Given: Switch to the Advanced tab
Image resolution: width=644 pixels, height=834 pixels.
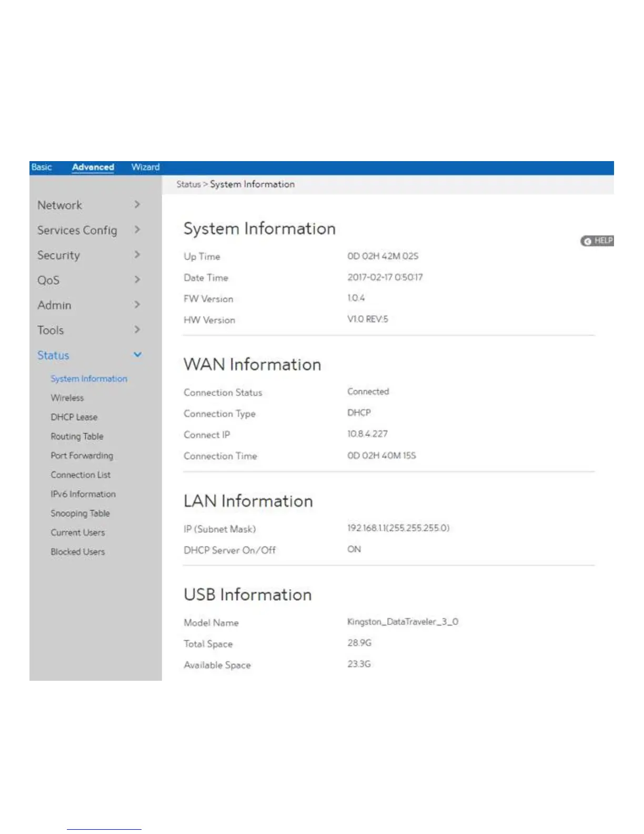Looking at the screenshot, I should 93,167.
